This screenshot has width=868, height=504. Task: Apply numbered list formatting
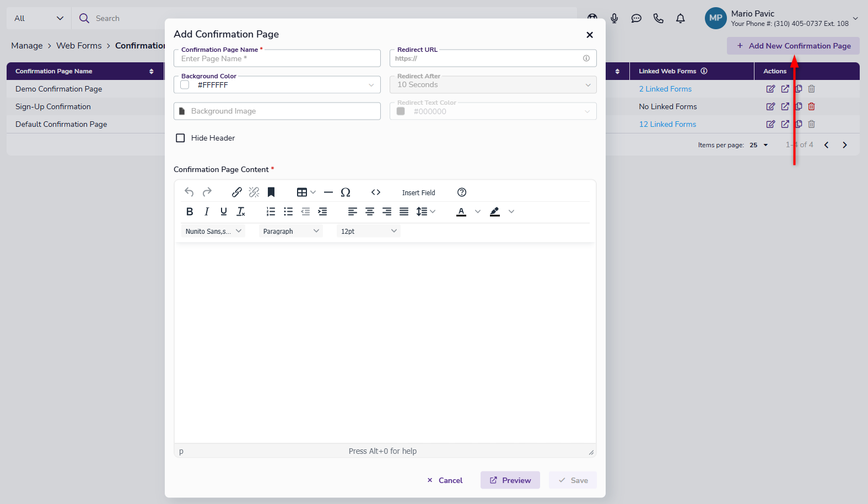(x=271, y=212)
